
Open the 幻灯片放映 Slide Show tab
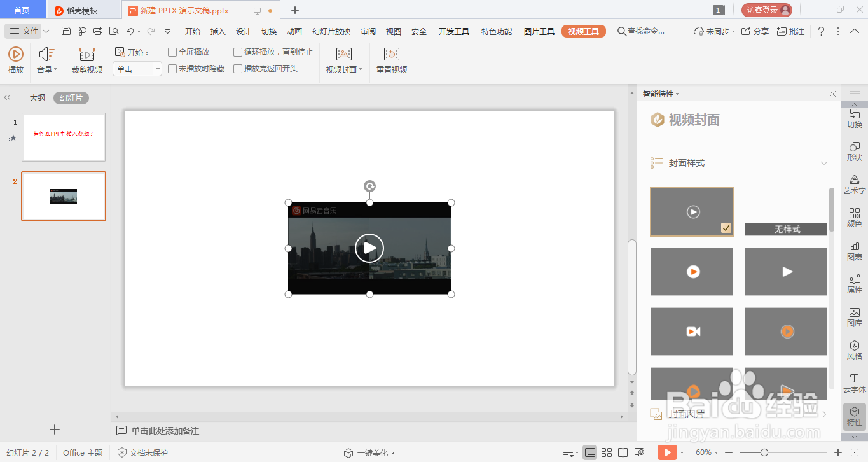(x=331, y=31)
